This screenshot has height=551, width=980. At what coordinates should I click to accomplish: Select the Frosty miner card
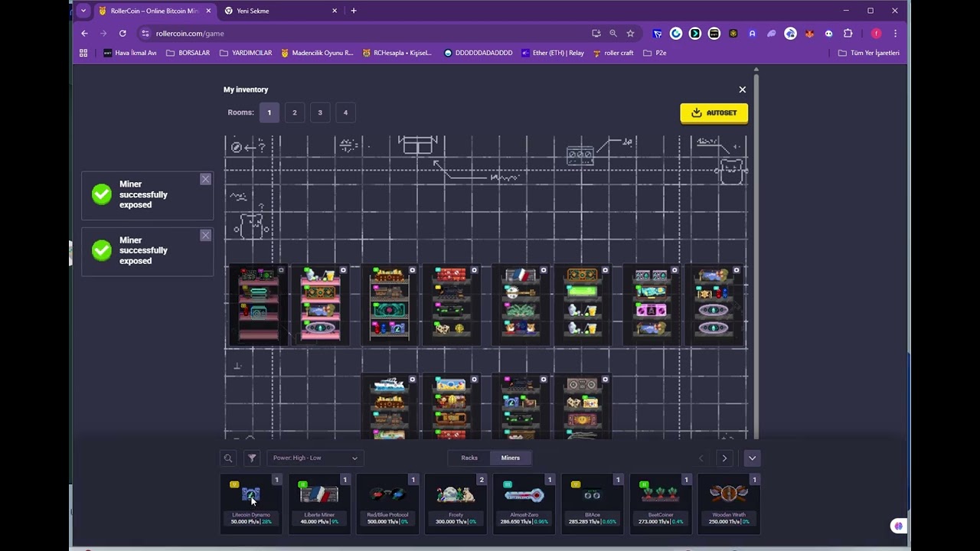point(456,503)
